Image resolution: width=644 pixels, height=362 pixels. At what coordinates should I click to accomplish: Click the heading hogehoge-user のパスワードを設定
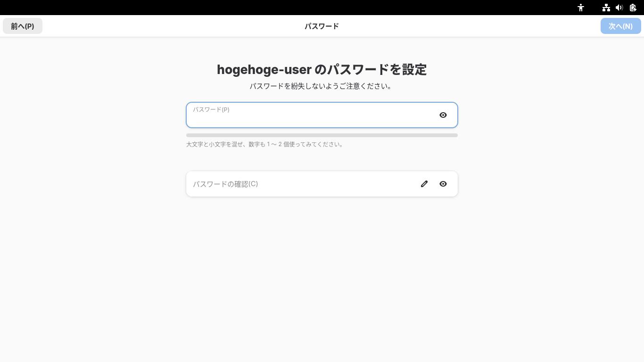322,69
